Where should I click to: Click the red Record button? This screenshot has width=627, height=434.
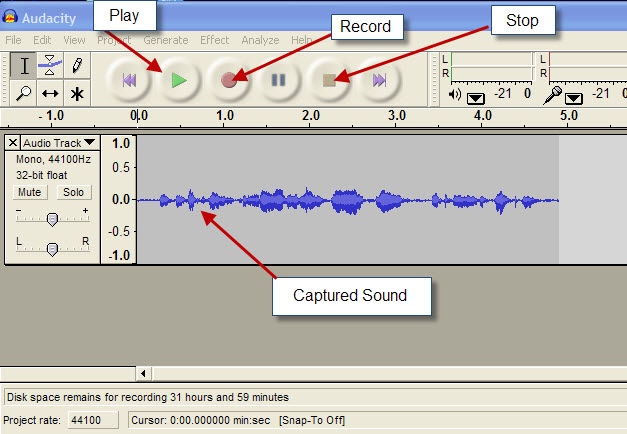(229, 80)
